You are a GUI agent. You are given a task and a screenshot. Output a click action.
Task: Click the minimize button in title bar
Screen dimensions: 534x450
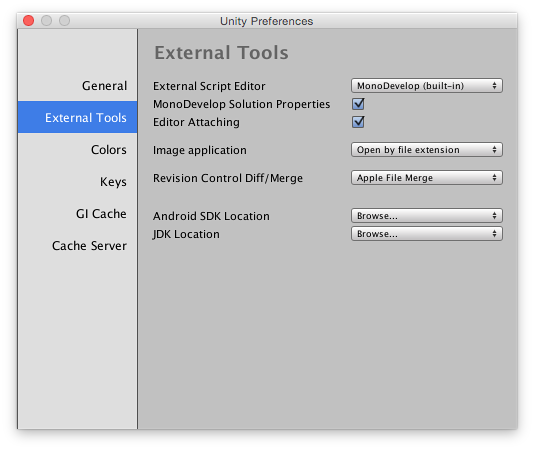(47, 21)
